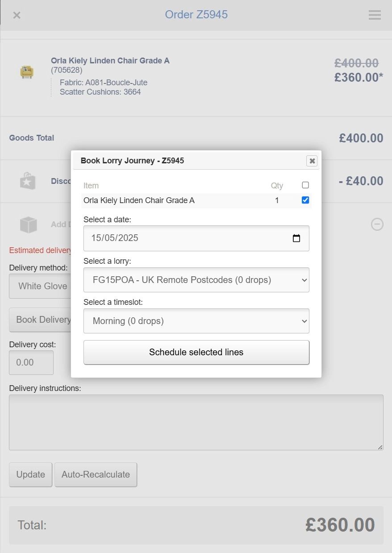Viewport: 392px width, 553px height.
Task: Open the White Glove delivery method dropdown
Action: pyautogui.click(x=40, y=286)
